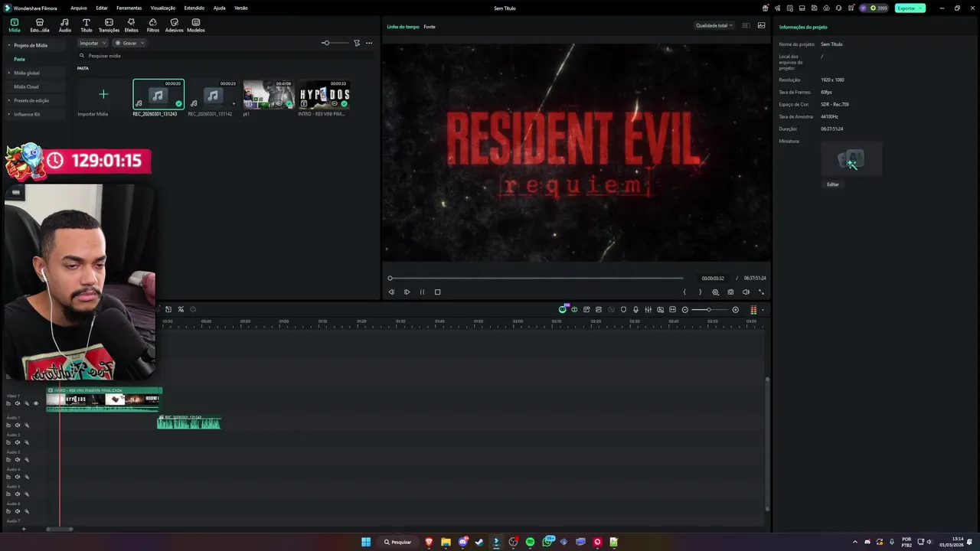This screenshot has width=980, height=551.
Task: Open the audio mixer icon
Action: 648,309
